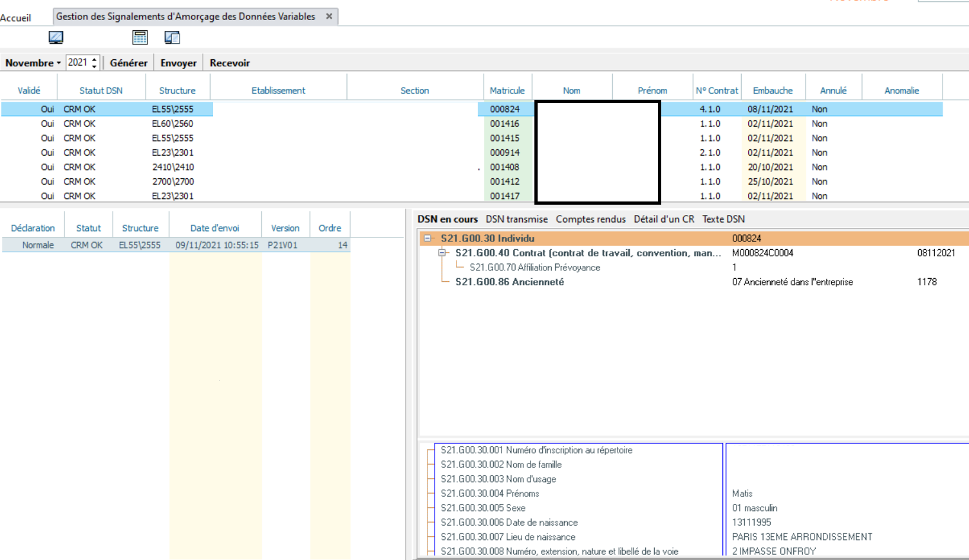This screenshot has width=969, height=560.
Task: Open the DSN transmise tab
Action: click(517, 219)
